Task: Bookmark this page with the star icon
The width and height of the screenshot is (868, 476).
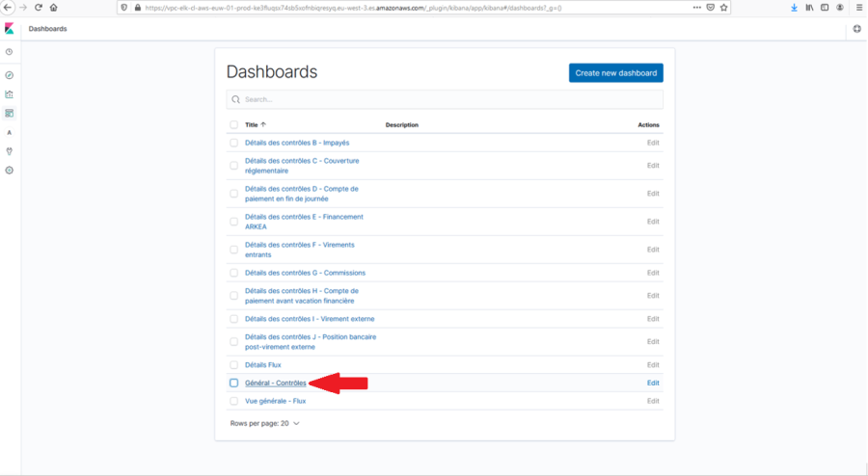Action: 725,7
